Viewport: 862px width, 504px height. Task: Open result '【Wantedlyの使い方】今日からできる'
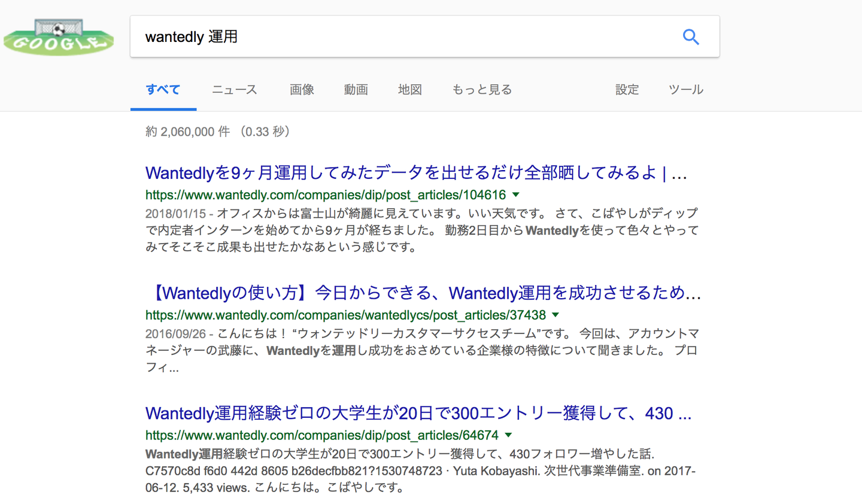coord(423,293)
